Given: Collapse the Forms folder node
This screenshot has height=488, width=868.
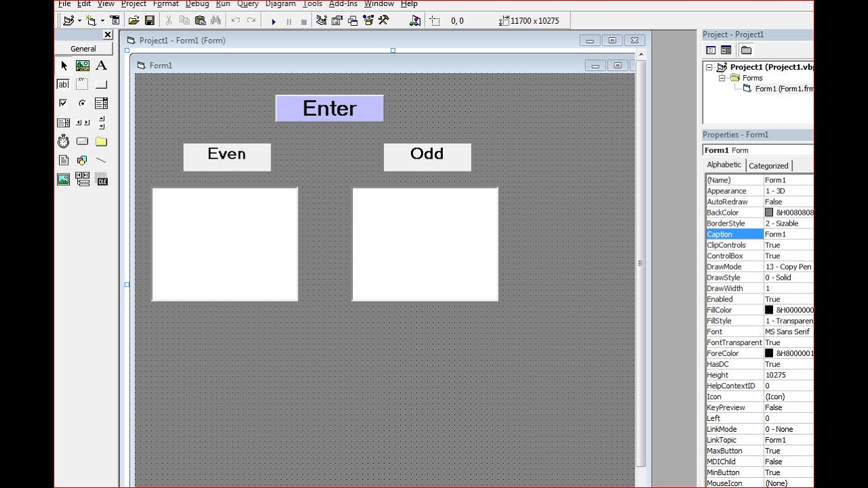Looking at the screenshot, I should point(722,78).
